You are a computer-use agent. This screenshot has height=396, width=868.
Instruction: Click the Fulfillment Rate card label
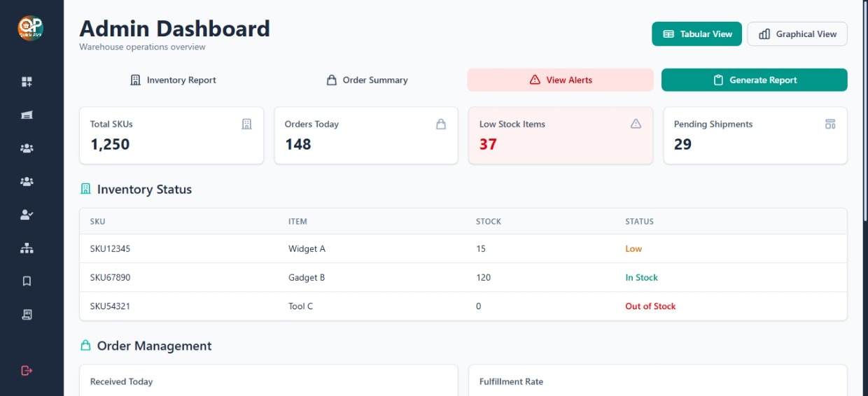click(511, 381)
